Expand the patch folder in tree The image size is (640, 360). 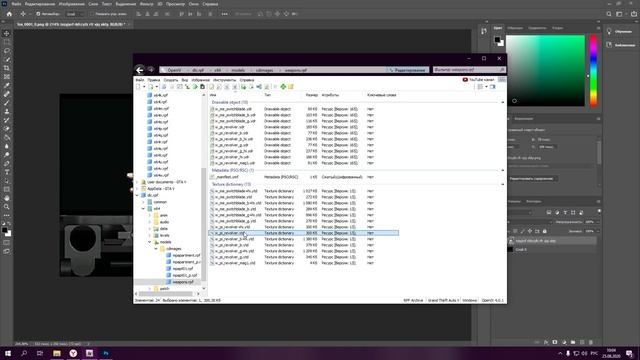pos(149,289)
